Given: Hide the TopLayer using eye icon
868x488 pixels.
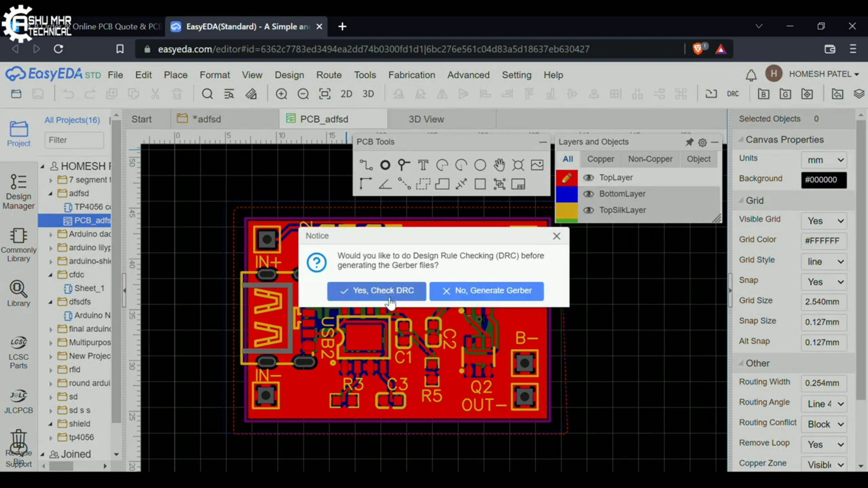Looking at the screenshot, I should [588, 178].
